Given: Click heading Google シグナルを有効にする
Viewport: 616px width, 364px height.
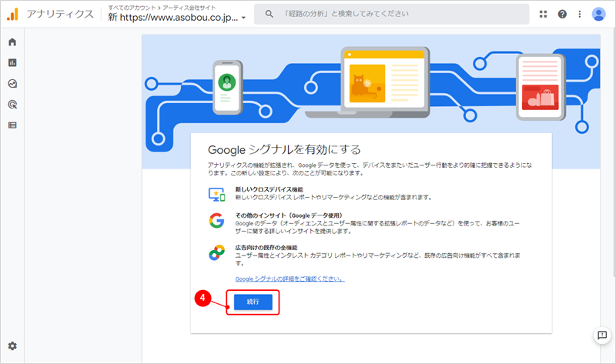Looking at the screenshot, I should [x=284, y=149].
